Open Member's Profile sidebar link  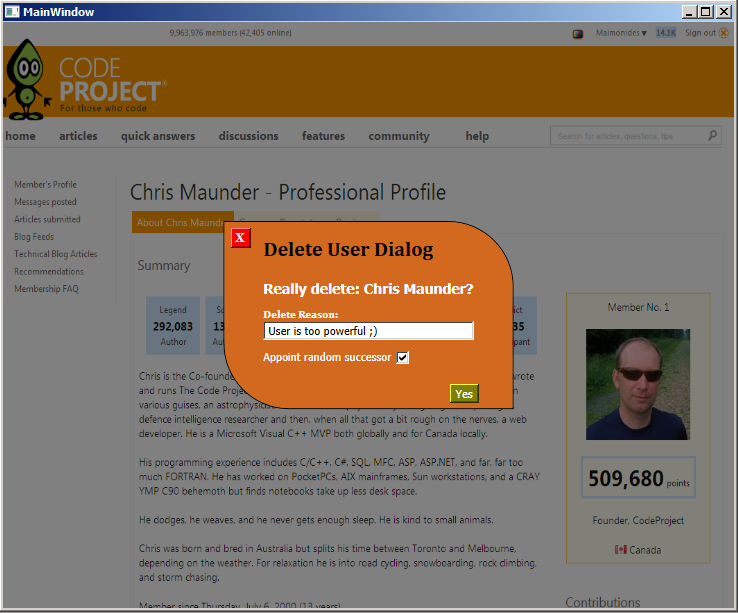pyautogui.click(x=45, y=185)
